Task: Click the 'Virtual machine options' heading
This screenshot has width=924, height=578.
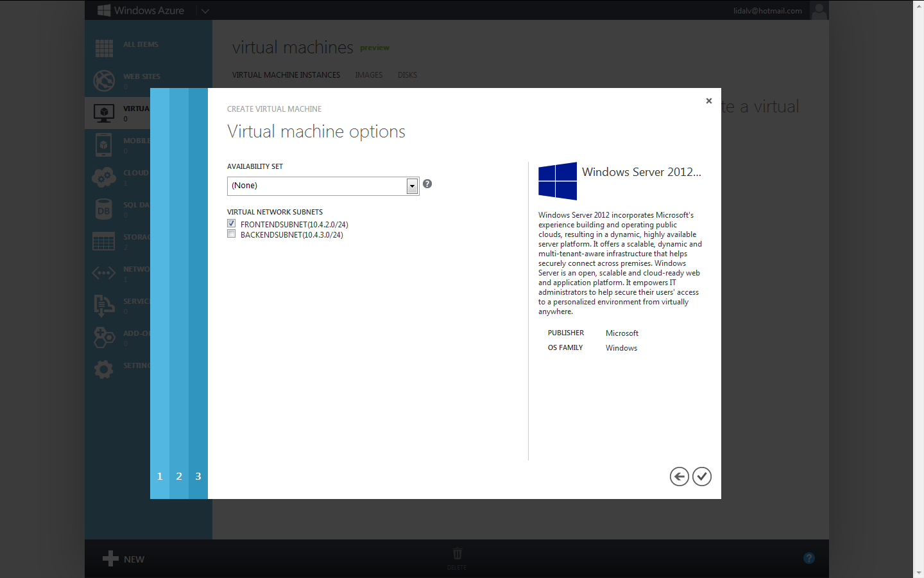Action: point(316,132)
